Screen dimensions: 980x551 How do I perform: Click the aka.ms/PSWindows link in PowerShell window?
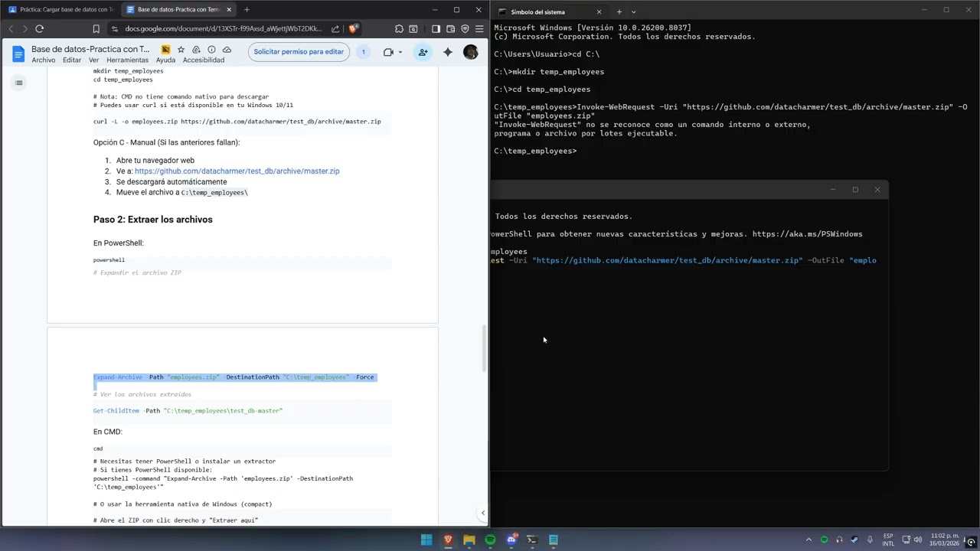coord(807,234)
